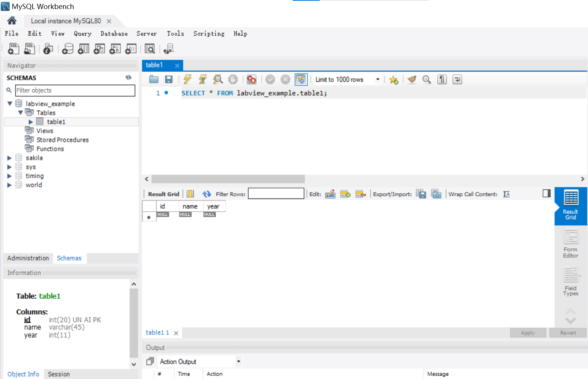Expand the sakila schema
The image size is (588, 379).
pyautogui.click(x=9, y=158)
